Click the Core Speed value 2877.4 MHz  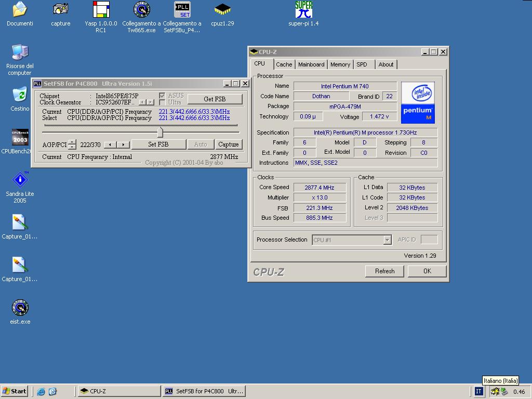tap(320, 188)
